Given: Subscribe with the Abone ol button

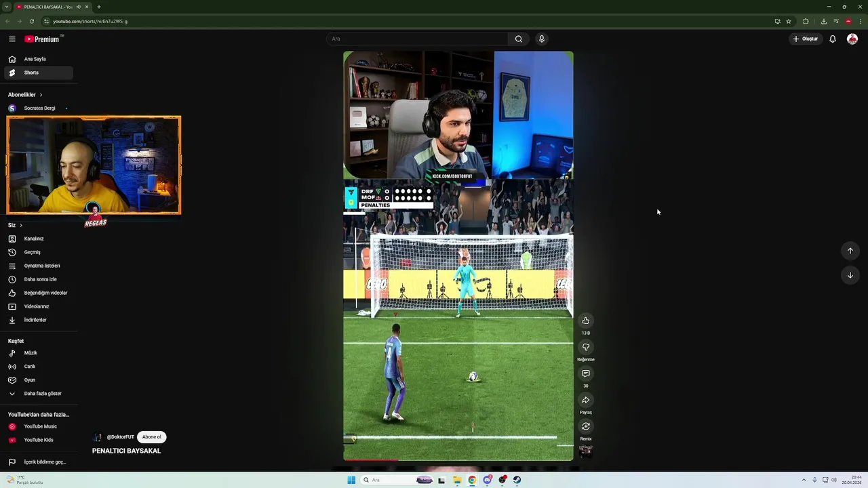Looking at the screenshot, I should point(152,437).
